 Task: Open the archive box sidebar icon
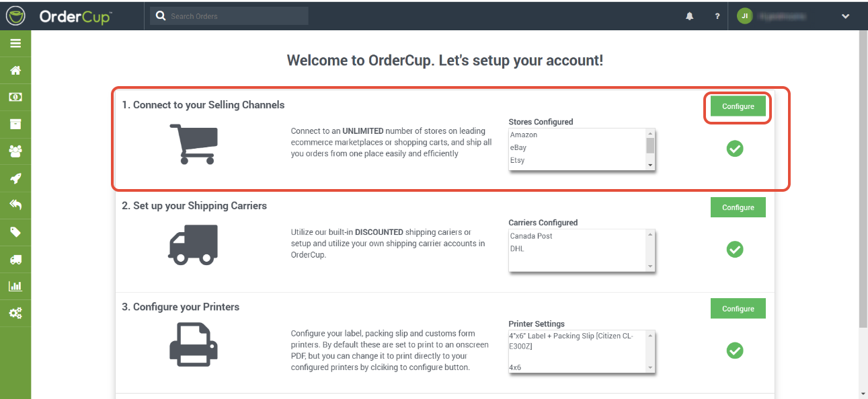15,124
